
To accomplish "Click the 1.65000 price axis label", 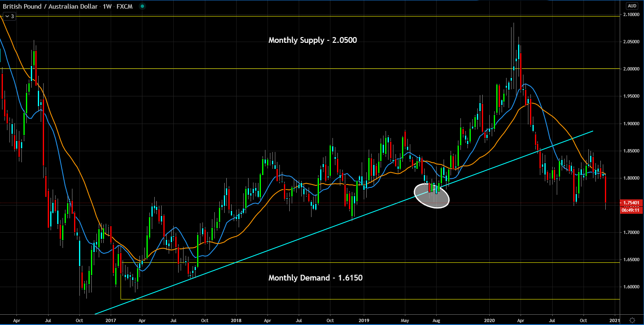I will pos(631,260).
